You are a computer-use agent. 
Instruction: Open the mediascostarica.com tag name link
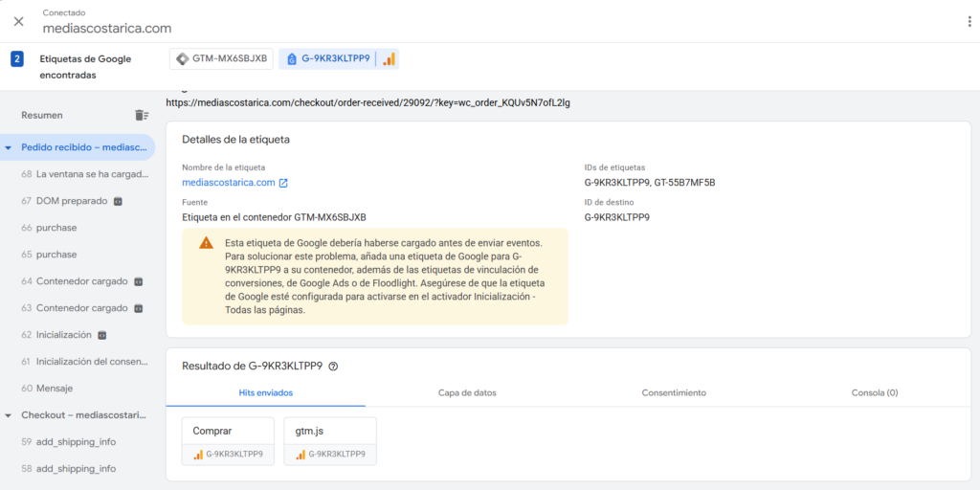pyautogui.click(x=229, y=183)
